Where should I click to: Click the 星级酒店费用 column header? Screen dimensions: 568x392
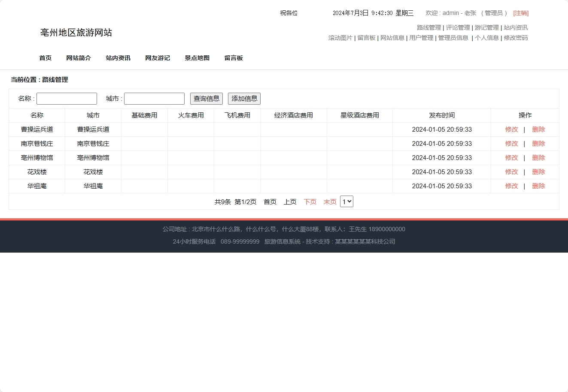[x=360, y=115]
